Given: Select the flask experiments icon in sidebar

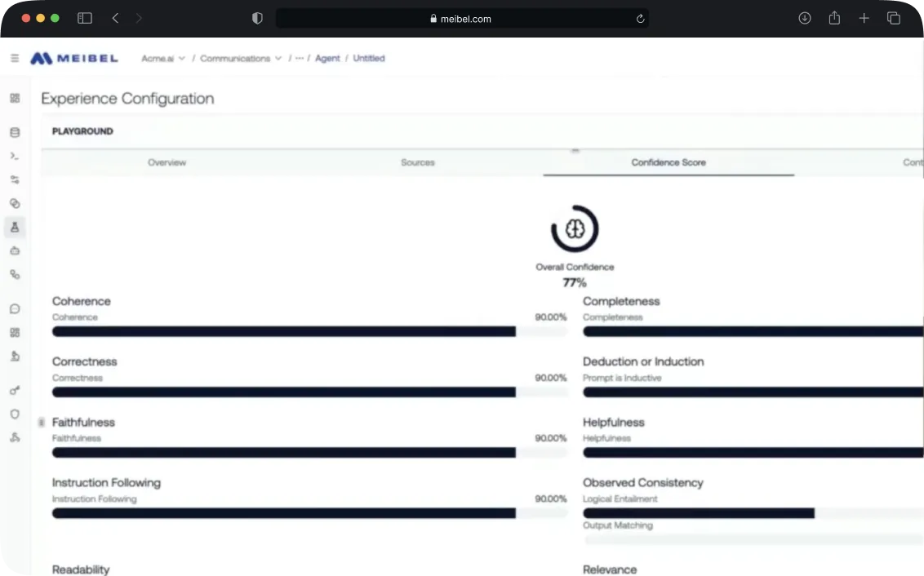Looking at the screenshot, I should 15,227.
